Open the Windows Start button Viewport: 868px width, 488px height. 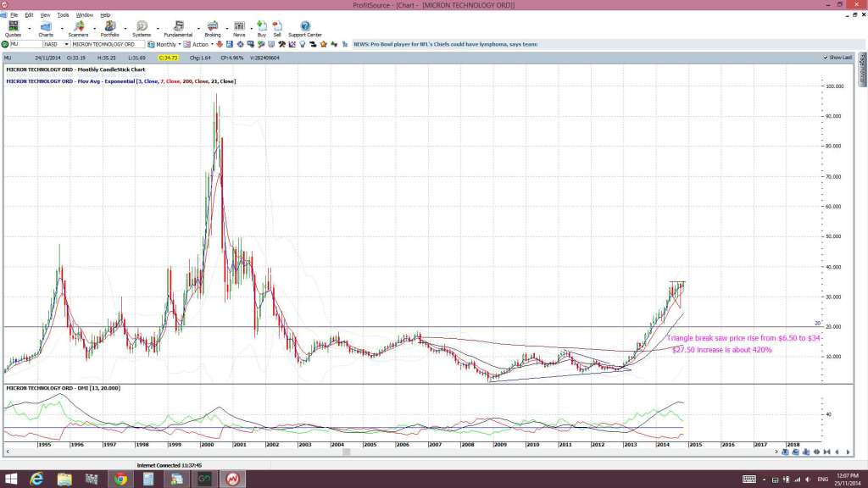10,480
